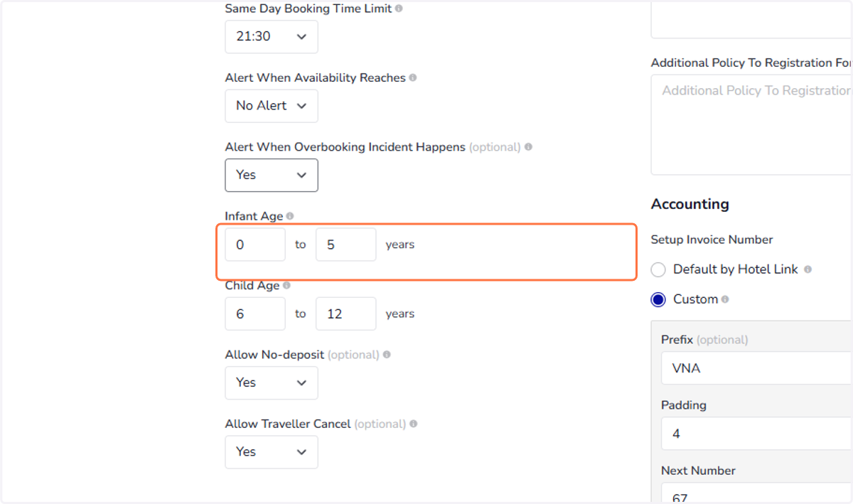Viewport: 853px width, 504px height.
Task: Click the Padding field showing 4
Action: 757,434
